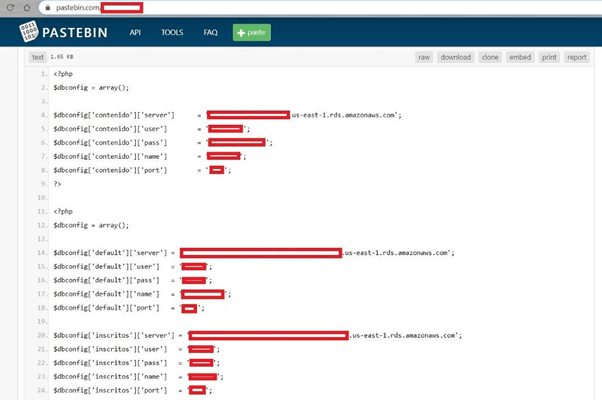
Task: Create a new paste with green button
Action: 251,32
